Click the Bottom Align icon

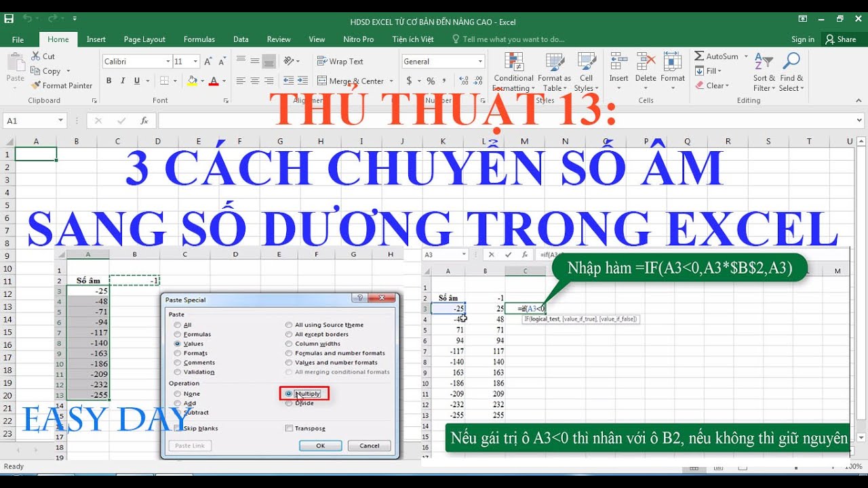click(269, 61)
